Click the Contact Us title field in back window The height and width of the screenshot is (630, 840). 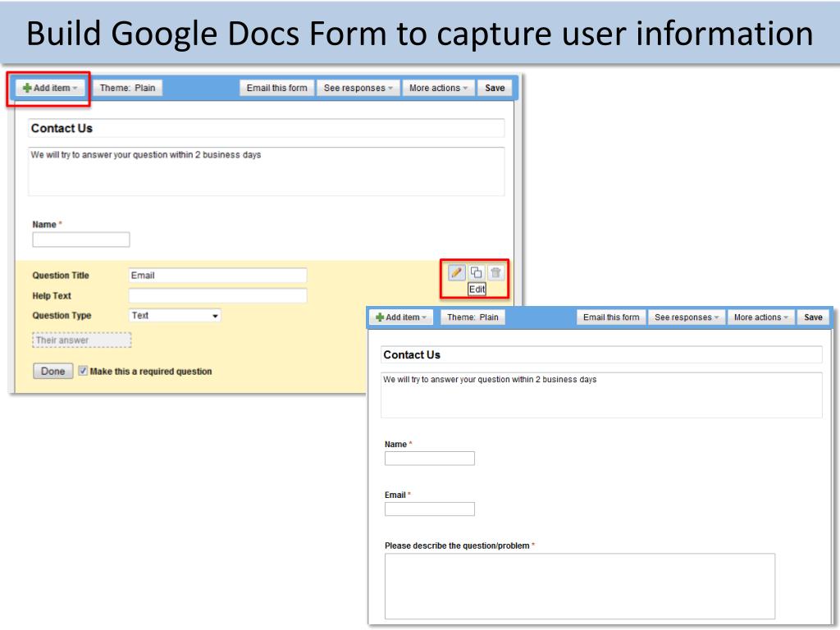267,129
